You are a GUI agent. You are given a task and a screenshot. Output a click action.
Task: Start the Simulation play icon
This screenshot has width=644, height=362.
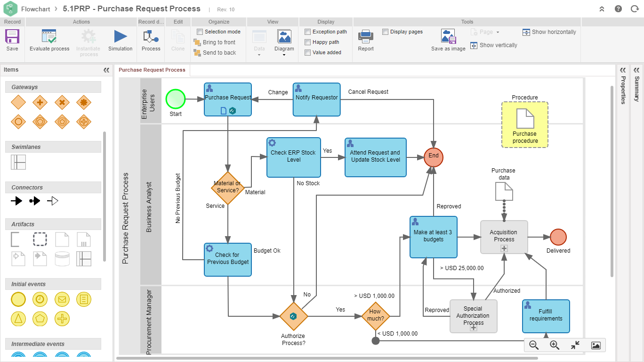coord(121,37)
